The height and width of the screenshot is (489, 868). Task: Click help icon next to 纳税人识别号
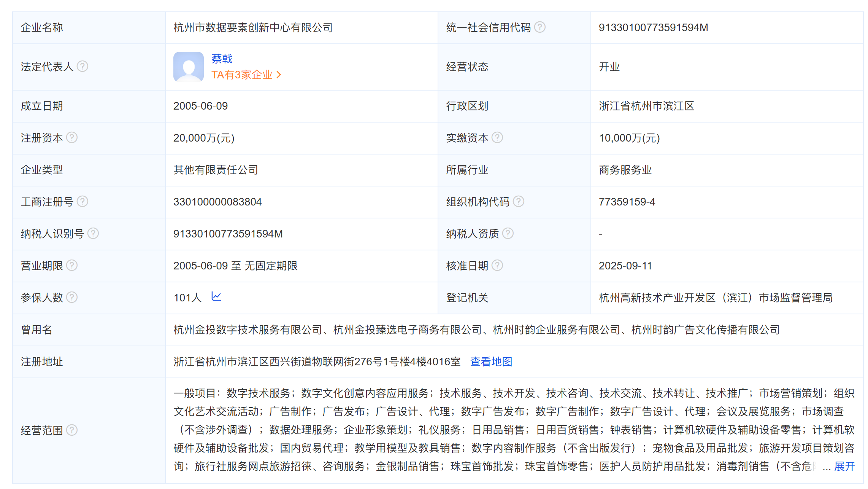coord(93,233)
